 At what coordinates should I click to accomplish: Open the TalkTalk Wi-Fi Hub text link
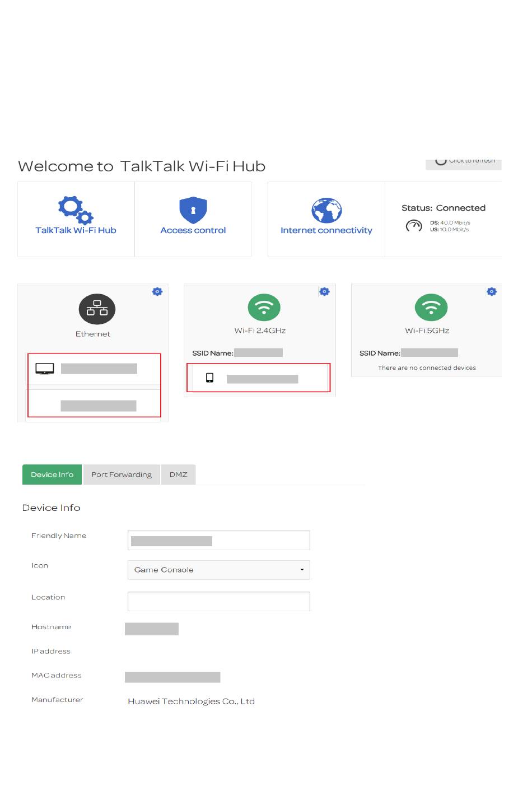[76, 230]
